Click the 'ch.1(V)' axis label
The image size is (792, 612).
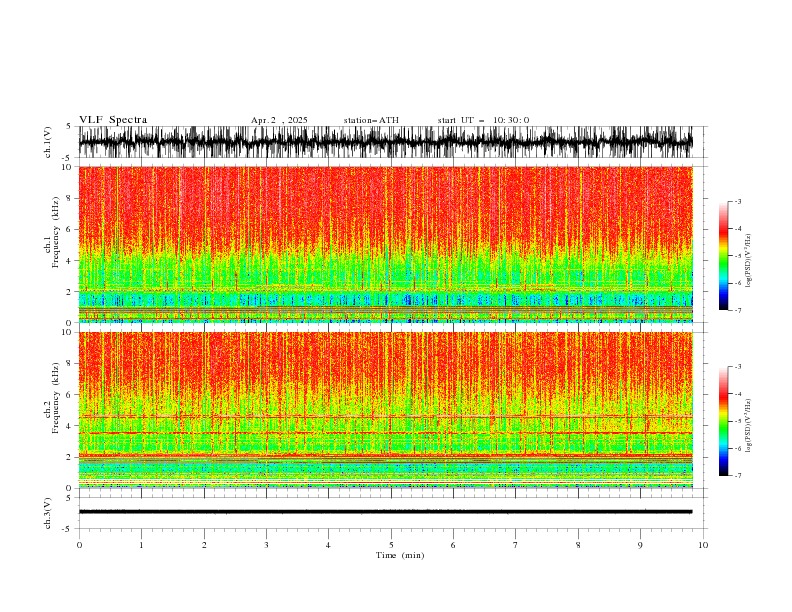tap(48, 142)
